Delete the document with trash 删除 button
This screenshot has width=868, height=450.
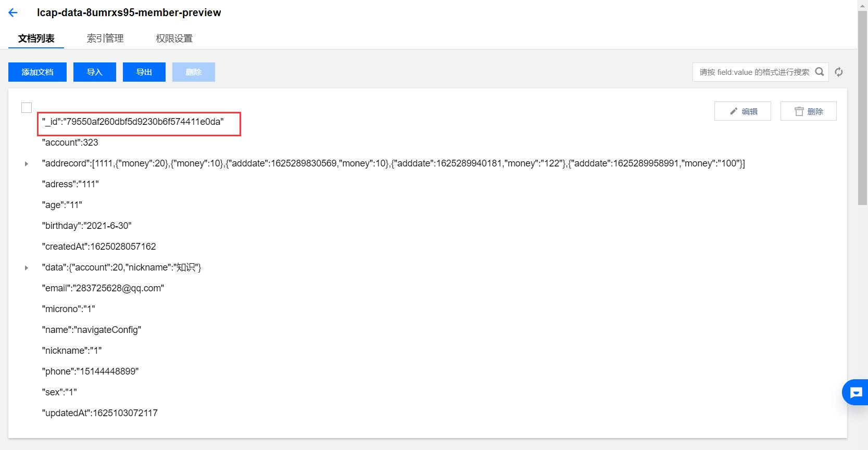(x=809, y=111)
